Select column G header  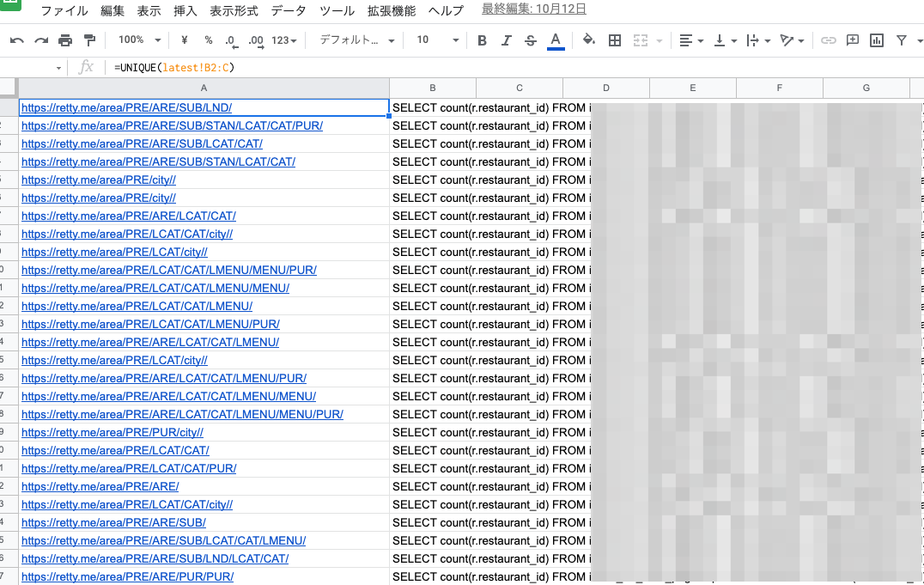(x=866, y=88)
